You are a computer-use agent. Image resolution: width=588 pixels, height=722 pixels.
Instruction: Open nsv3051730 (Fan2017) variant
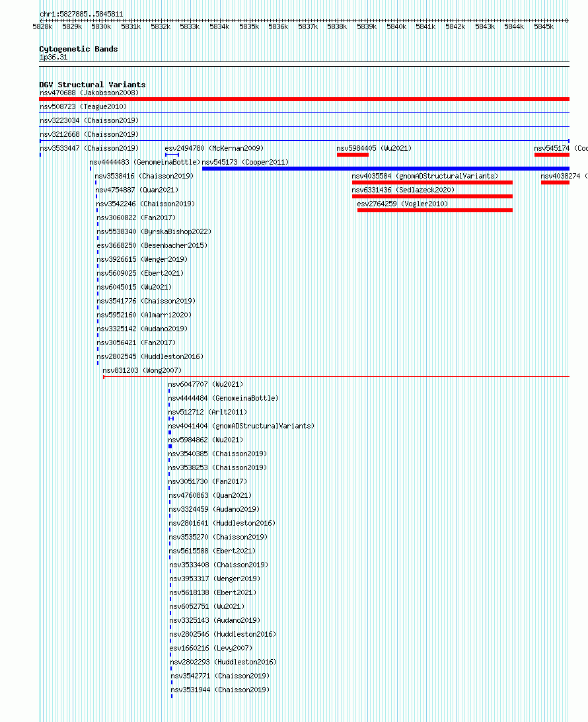click(x=207, y=481)
